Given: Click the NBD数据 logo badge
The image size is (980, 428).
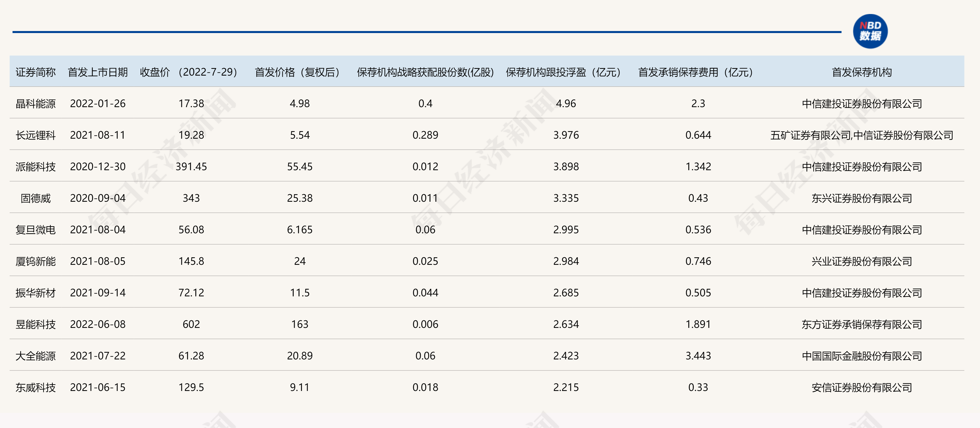Looking at the screenshot, I should [870, 31].
